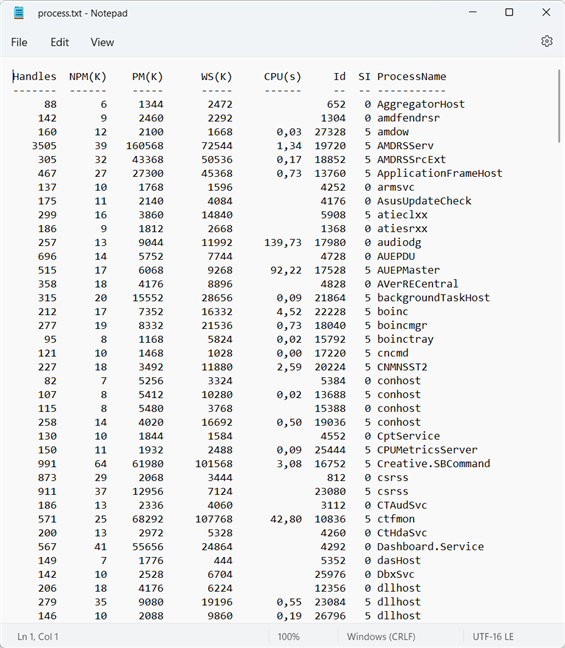Screen dimensions: 565x648
Task: Click the AUEPDU process name
Action: [396, 257]
